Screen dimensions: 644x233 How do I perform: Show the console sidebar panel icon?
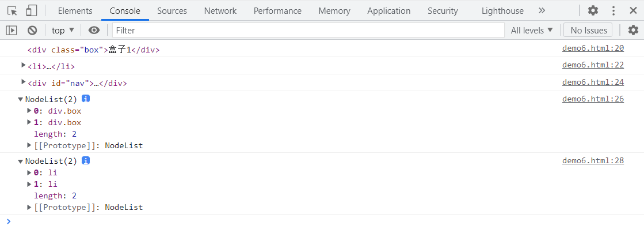point(12,31)
